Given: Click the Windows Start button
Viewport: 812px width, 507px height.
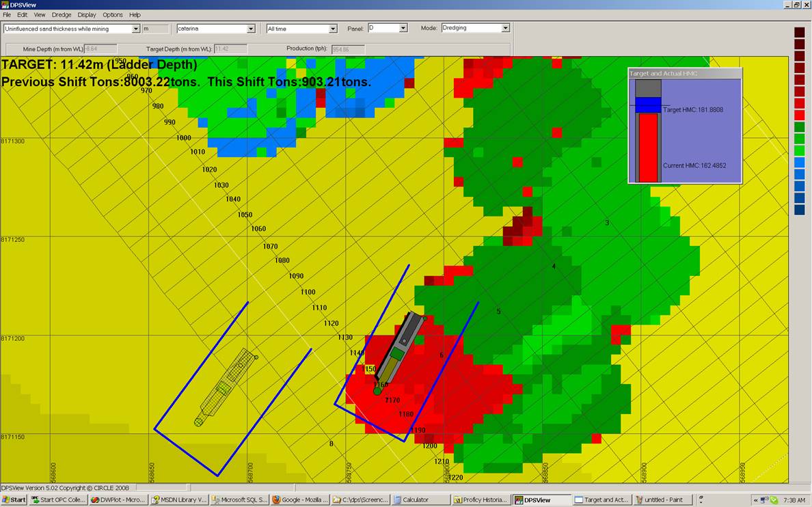Looking at the screenshot, I should (14, 499).
